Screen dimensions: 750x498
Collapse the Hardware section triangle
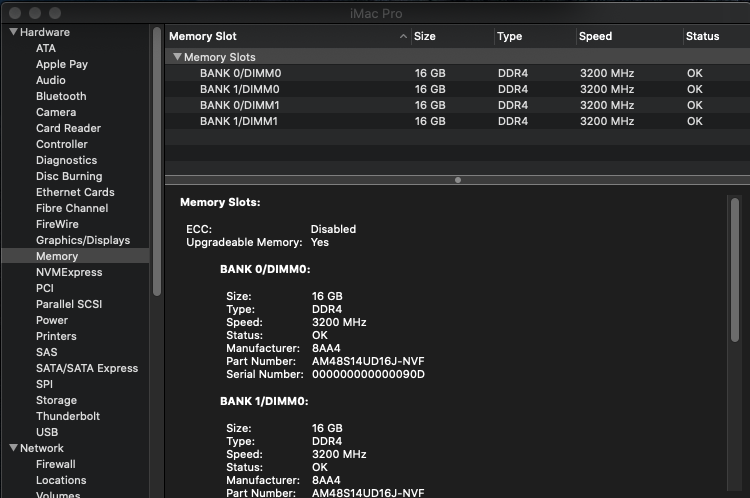click(13, 32)
